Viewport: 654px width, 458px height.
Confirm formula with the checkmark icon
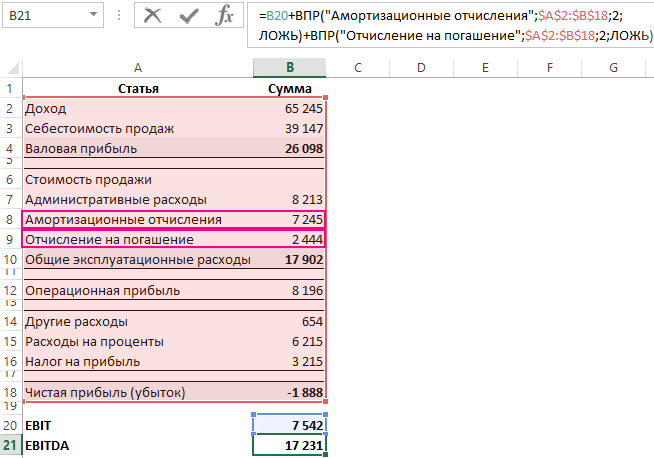pyautogui.click(x=189, y=15)
